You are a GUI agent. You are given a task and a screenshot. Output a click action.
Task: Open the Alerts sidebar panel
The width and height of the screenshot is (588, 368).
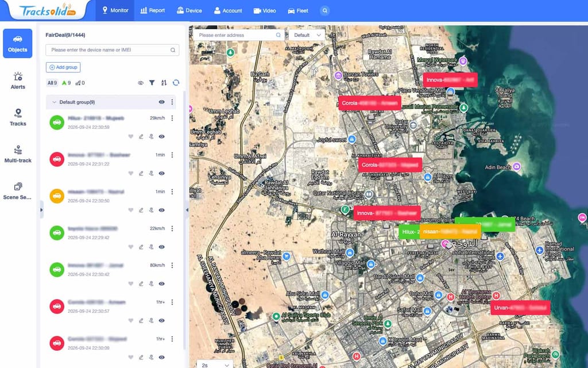coord(18,80)
